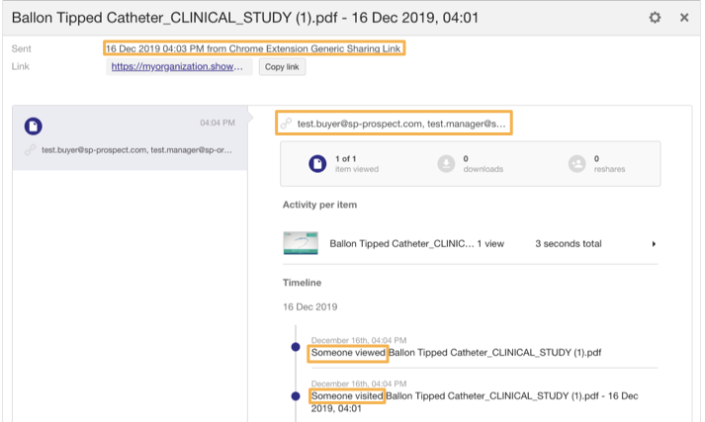The image size is (705, 422).
Task: Select the 'Someone visited' timeline dot
Action: (295, 396)
